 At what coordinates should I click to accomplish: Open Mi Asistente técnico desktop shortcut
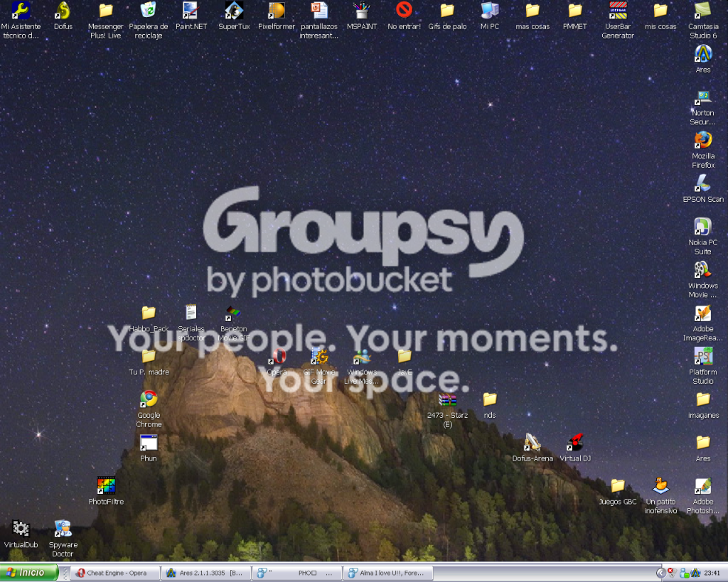[x=21, y=20]
